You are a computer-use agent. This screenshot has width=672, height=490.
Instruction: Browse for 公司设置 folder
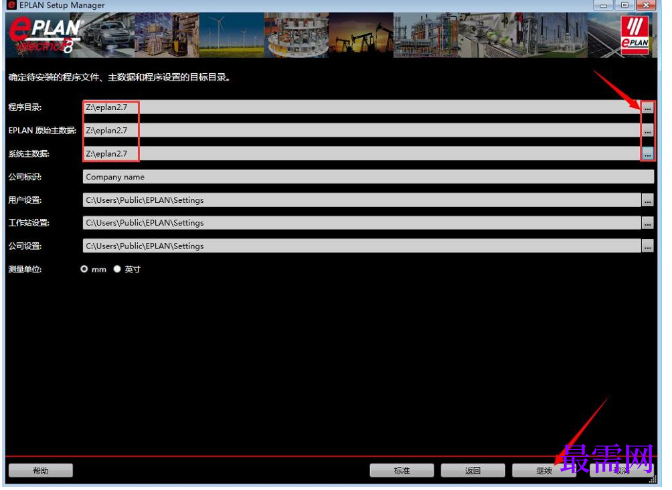pyautogui.click(x=647, y=246)
